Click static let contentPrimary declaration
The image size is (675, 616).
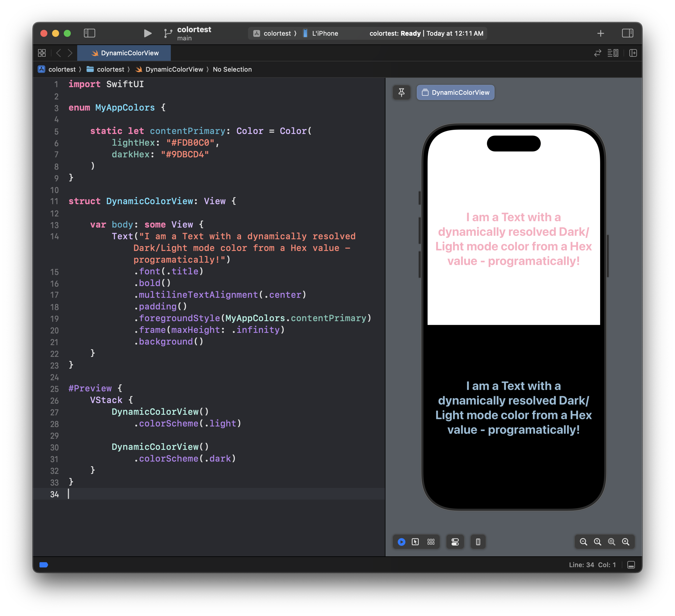coord(201,131)
